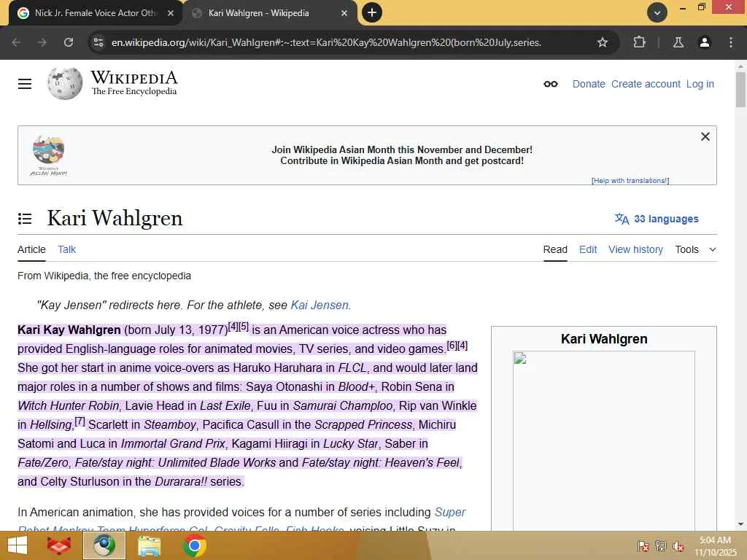The width and height of the screenshot is (747, 560).
Task: Click the broken infobox image of Kari Wahlgren
Action: 603,440
